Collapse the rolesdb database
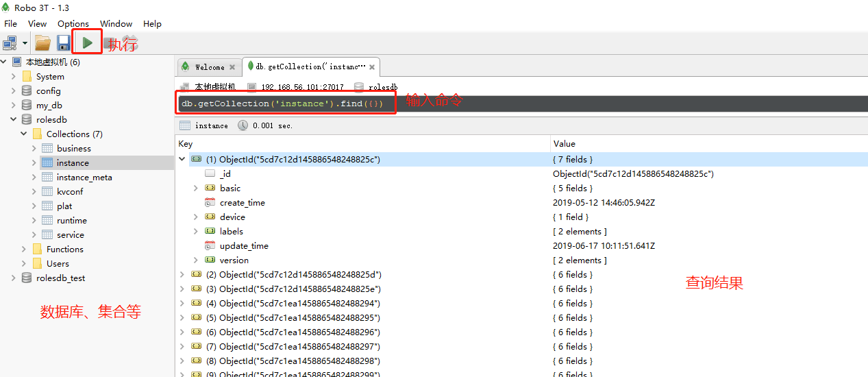The image size is (868, 377). click(14, 119)
